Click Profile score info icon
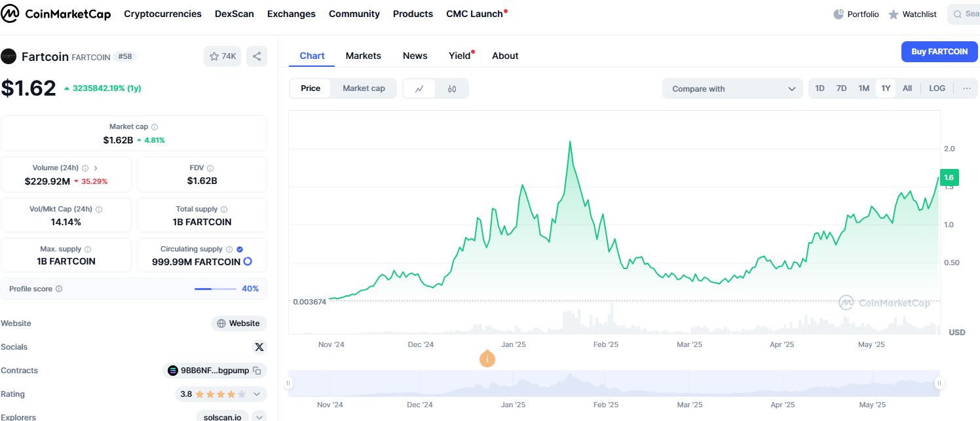The height and width of the screenshot is (421, 980). [x=59, y=289]
